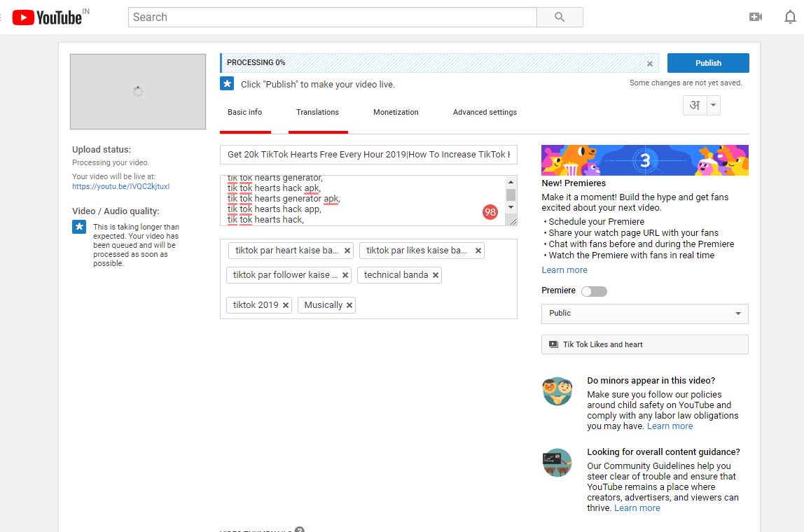Click the blue Publish button
This screenshot has height=532, width=804.
click(708, 63)
